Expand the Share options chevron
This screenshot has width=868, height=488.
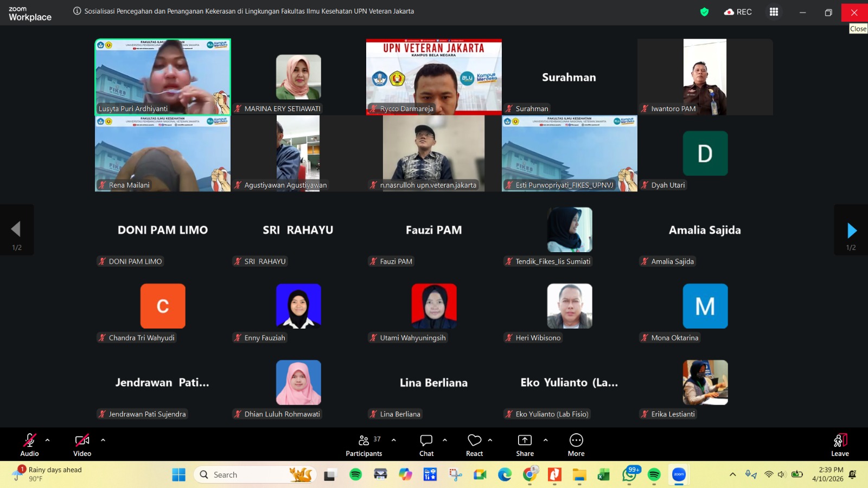tap(546, 440)
